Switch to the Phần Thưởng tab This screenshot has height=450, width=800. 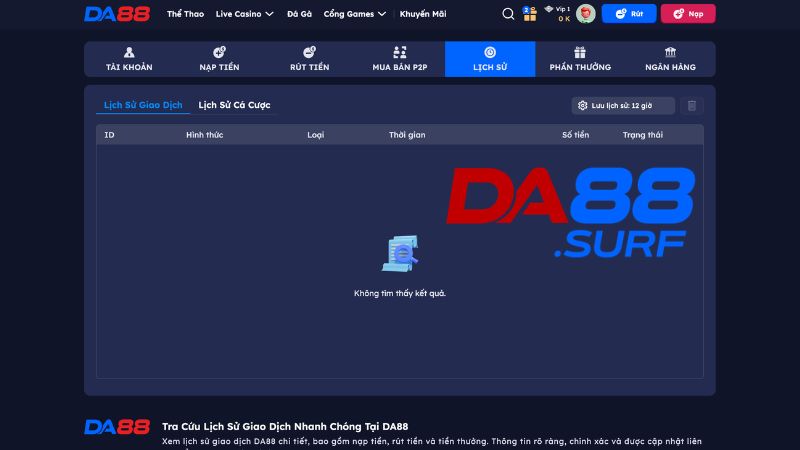coord(580,59)
